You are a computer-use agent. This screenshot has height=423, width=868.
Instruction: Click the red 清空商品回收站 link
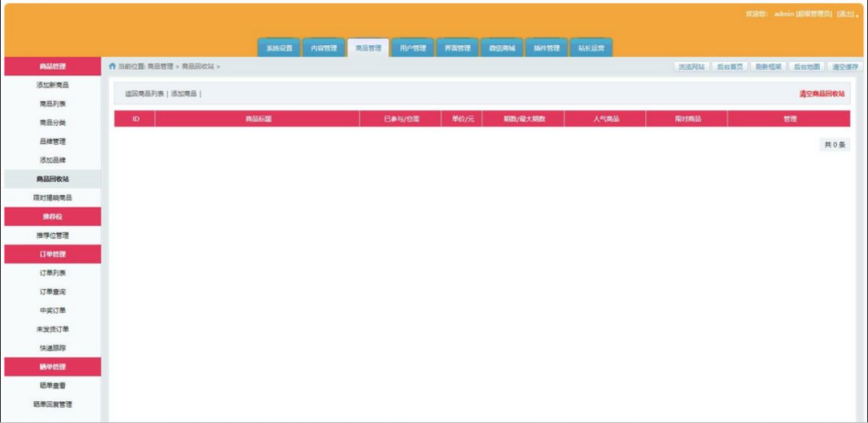821,94
